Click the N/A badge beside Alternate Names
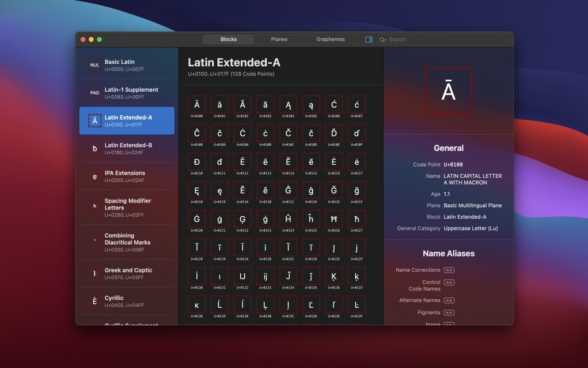The height and width of the screenshot is (368, 588). pyautogui.click(x=449, y=300)
